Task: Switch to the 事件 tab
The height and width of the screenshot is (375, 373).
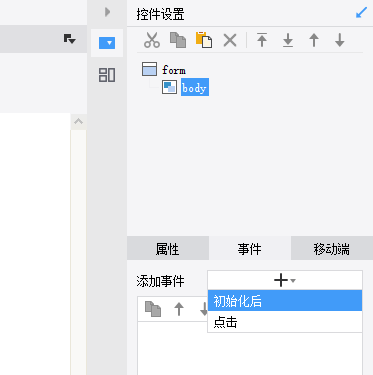Action: (x=250, y=248)
